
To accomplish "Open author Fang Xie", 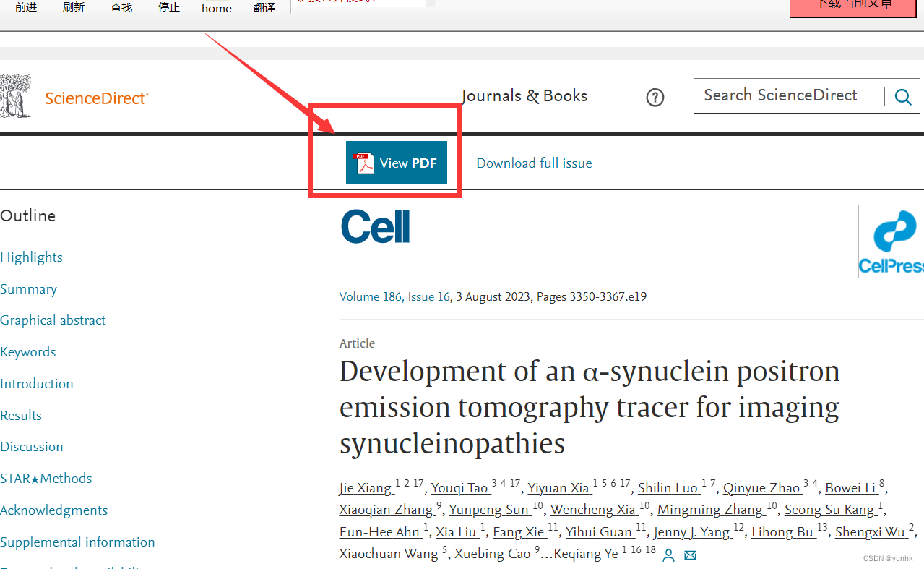I will point(519,531).
